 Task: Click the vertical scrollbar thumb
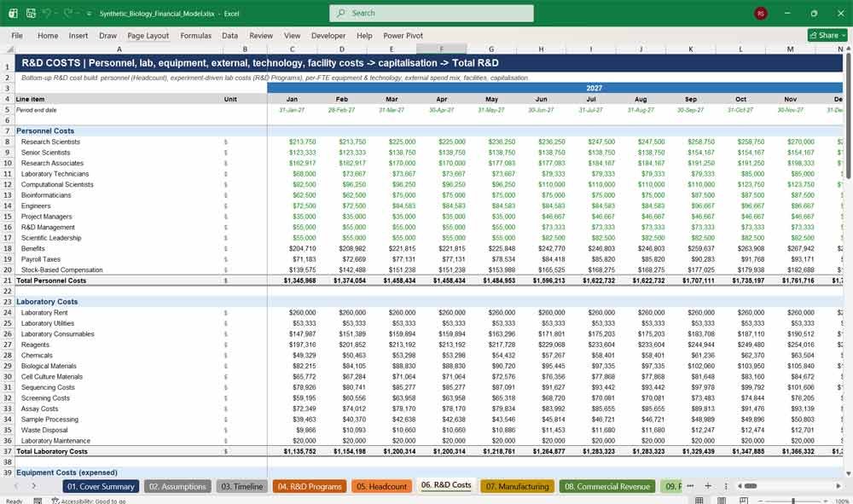click(848, 115)
